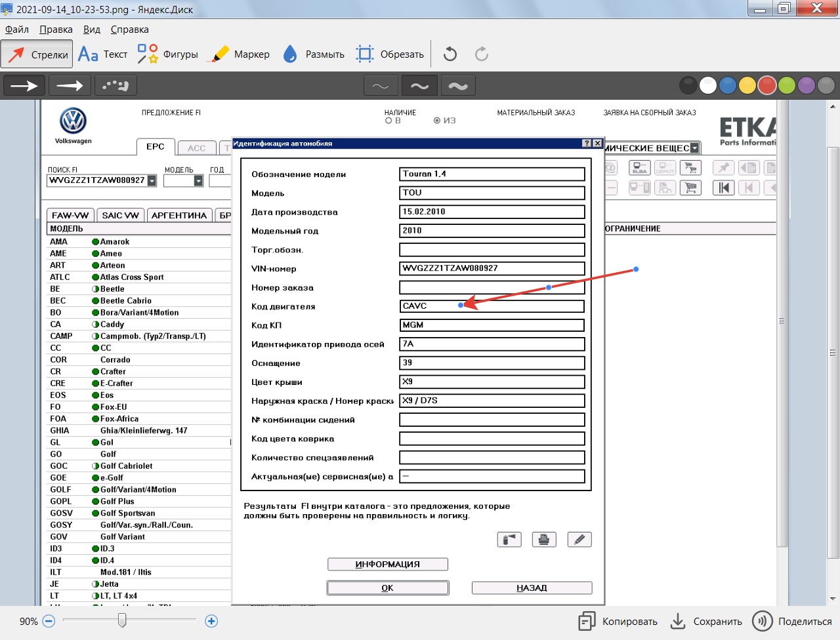
Task: Select the Размыть blur tool
Action: (x=314, y=54)
